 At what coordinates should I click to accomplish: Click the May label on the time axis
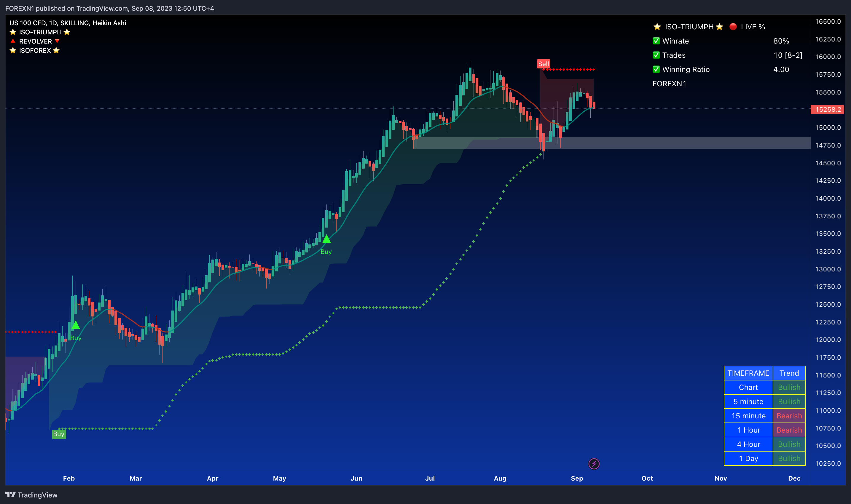(279, 478)
